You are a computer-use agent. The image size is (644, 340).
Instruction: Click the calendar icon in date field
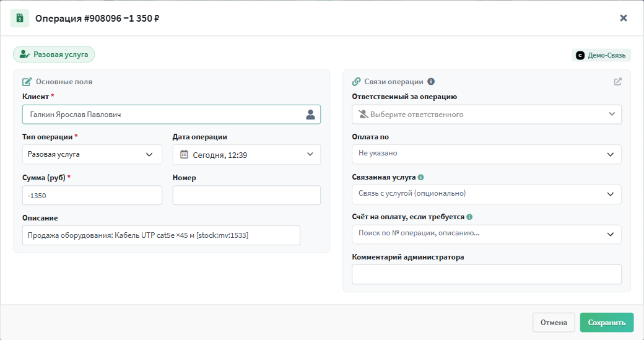pos(184,154)
